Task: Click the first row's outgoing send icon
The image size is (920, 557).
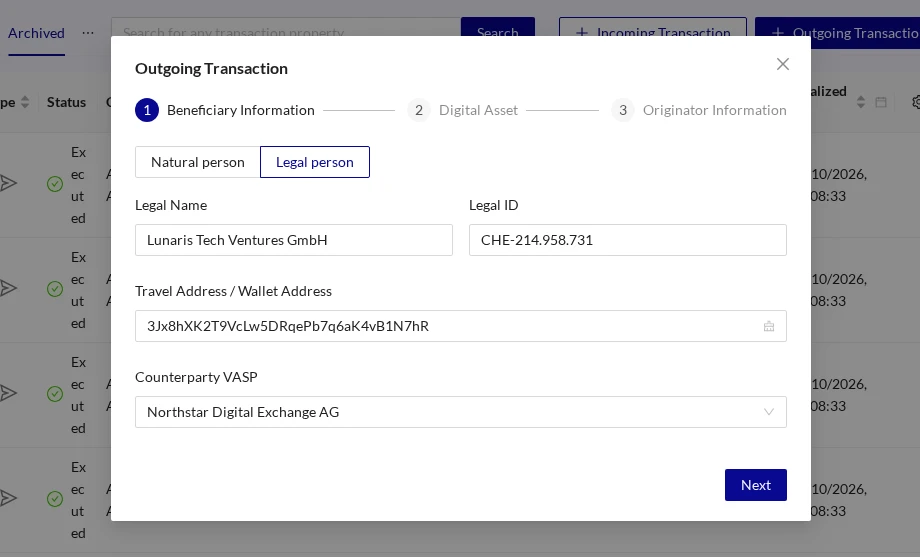Action: click(8, 183)
